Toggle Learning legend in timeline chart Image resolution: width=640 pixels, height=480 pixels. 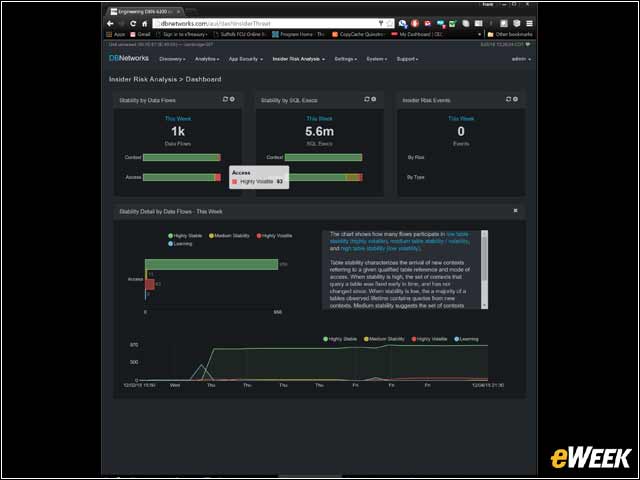[x=466, y=339]
